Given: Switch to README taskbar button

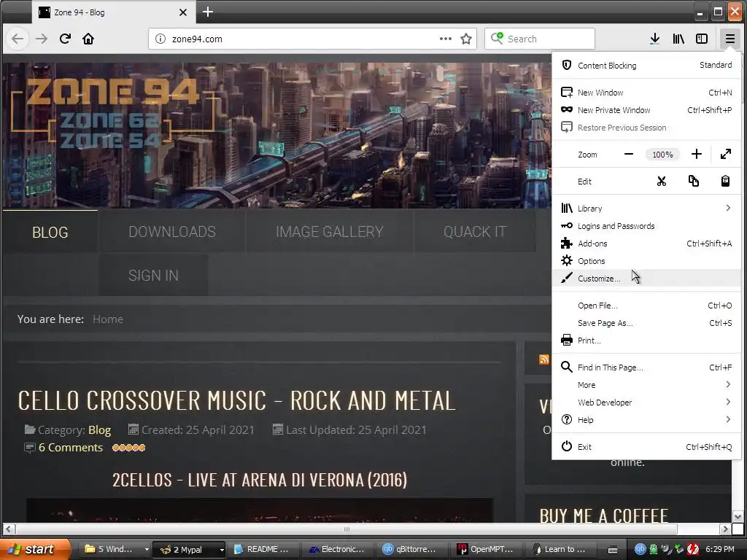Looking at the screenshot, I should [263, 549].
